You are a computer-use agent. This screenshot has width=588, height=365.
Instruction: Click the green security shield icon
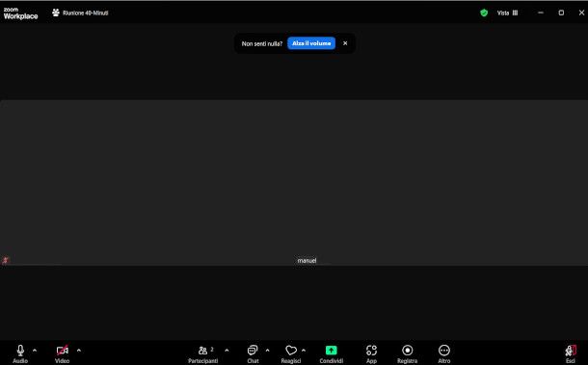[484, 13]
